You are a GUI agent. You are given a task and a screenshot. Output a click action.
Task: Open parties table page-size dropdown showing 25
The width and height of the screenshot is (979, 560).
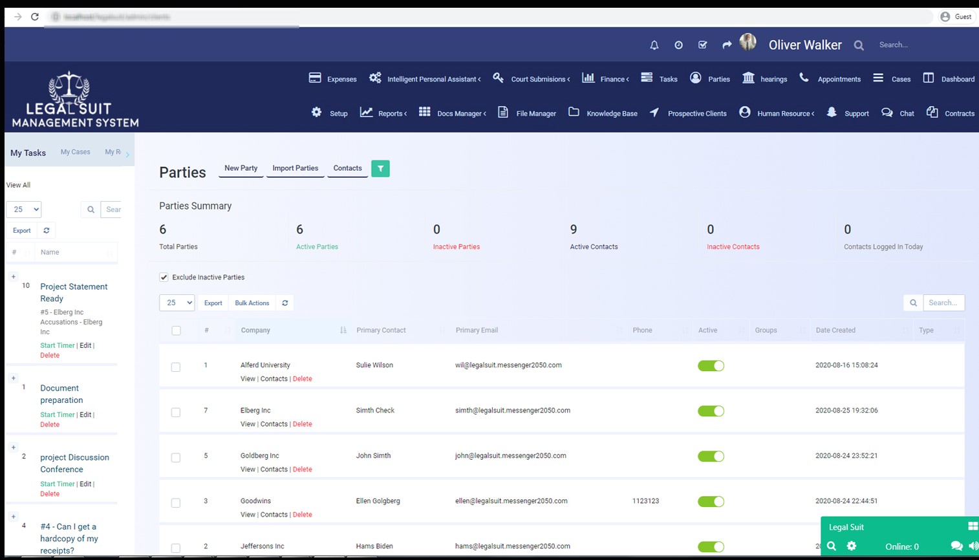(177, 303)
